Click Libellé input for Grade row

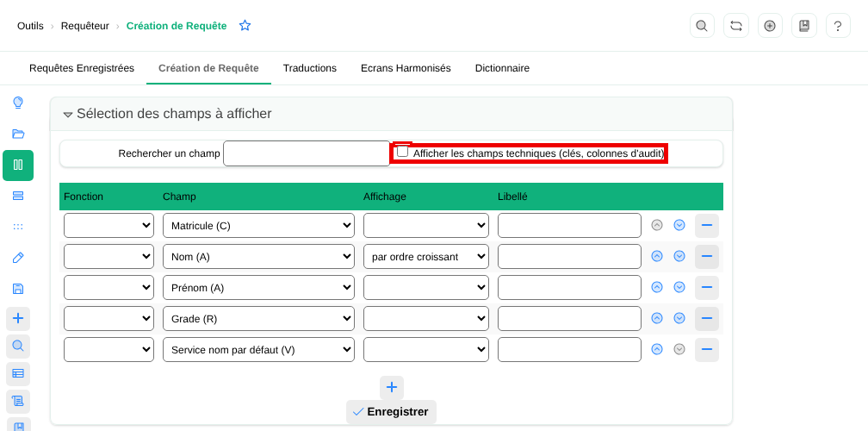click(x=570, y=319)
